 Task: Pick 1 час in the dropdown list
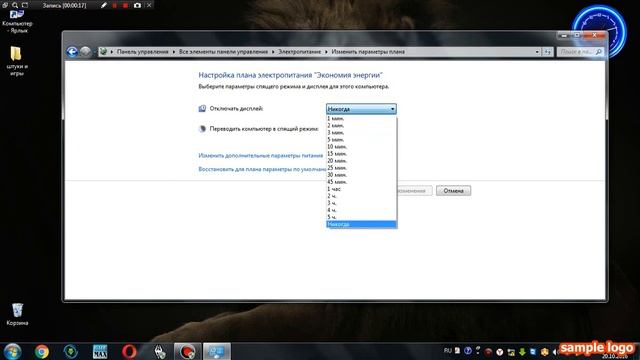pos(361,189)
